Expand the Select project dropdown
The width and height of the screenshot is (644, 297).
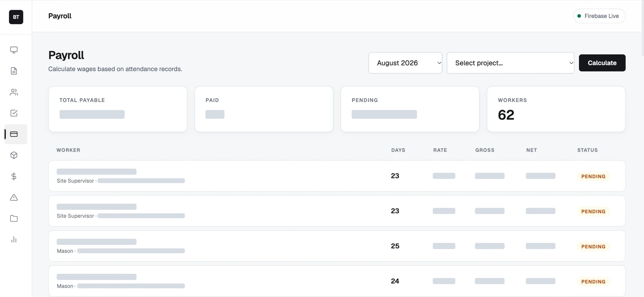[510, 63]
